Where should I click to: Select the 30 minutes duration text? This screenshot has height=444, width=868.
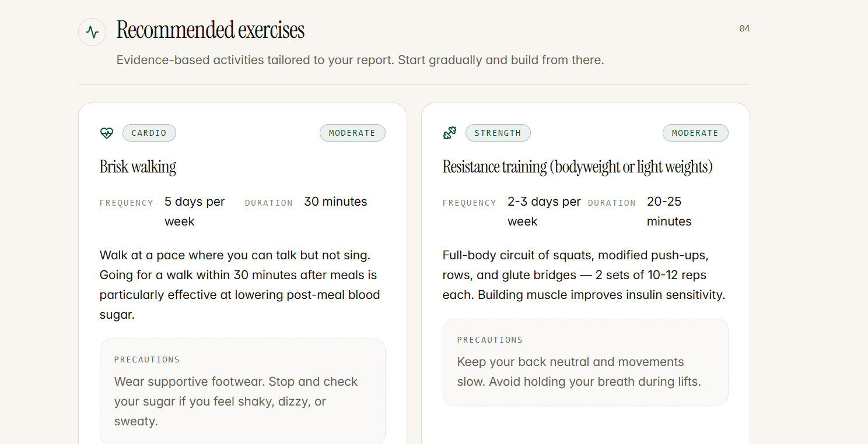(335, 201)
